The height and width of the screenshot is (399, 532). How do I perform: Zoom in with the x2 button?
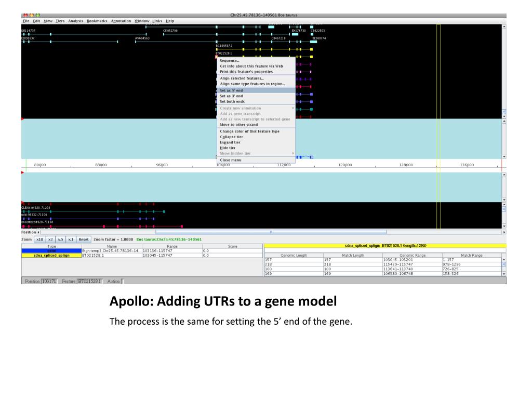pos(50,240)
